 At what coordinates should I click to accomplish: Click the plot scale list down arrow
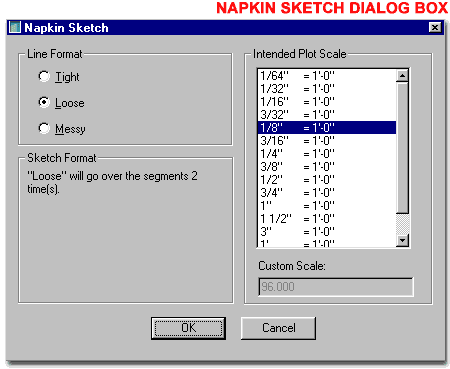(x=403, y=240)
